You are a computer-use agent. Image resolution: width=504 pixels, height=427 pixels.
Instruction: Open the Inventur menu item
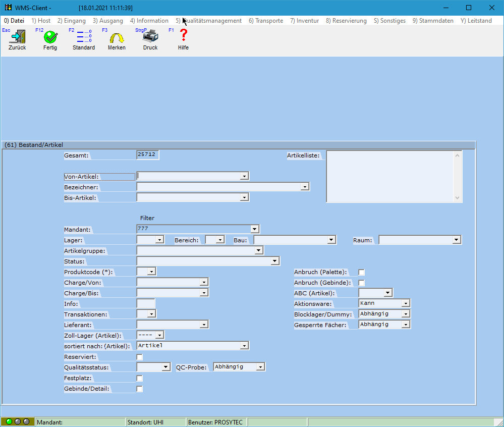(x=304, y=21)
